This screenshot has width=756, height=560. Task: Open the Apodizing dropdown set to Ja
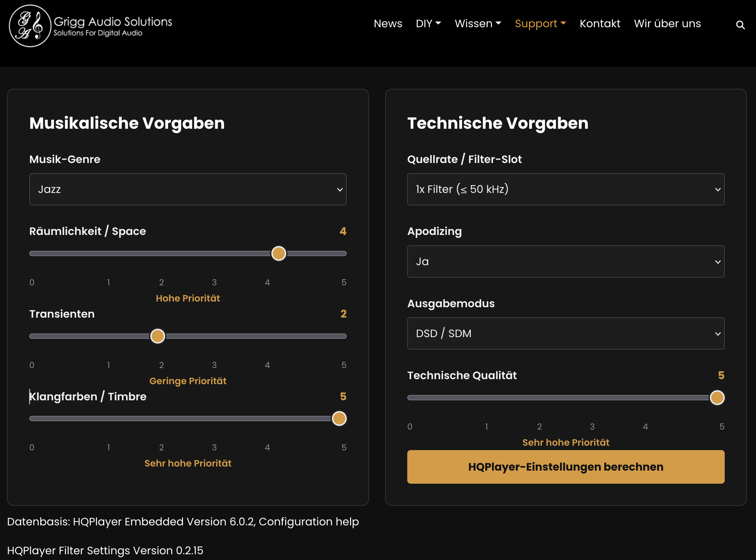tap(566, 262)
